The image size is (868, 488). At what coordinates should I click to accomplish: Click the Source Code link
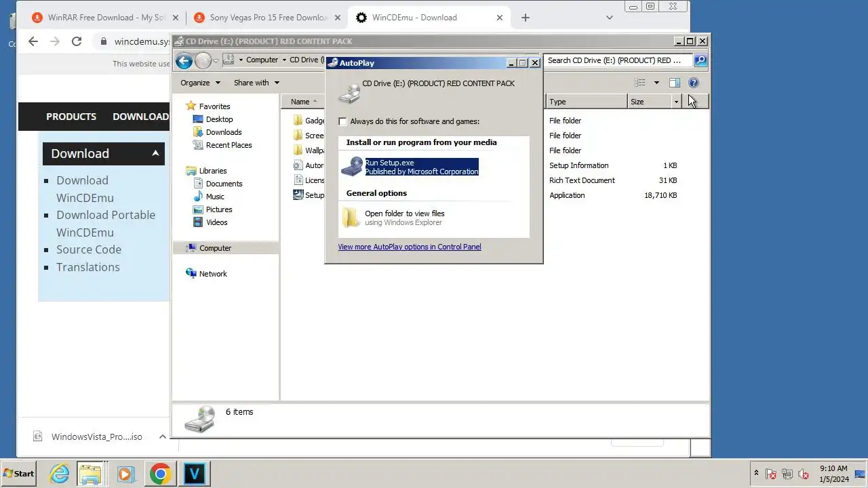click(89, 249)
